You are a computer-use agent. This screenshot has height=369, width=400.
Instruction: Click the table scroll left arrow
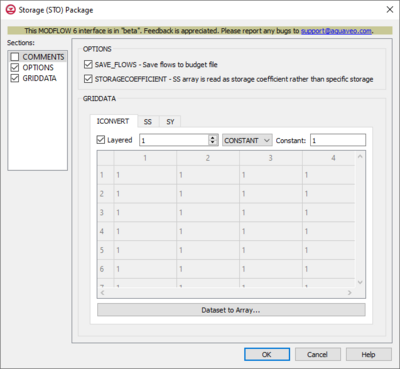(x=102, y=293)
